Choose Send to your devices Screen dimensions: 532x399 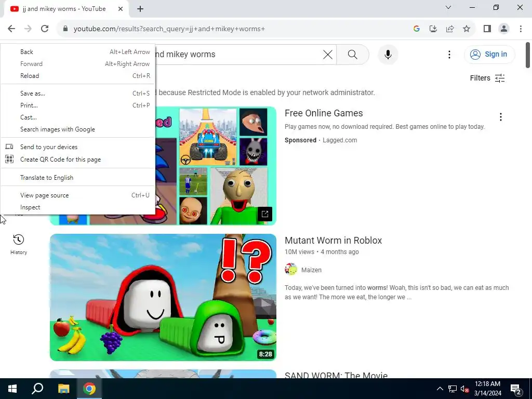point(78,147)
